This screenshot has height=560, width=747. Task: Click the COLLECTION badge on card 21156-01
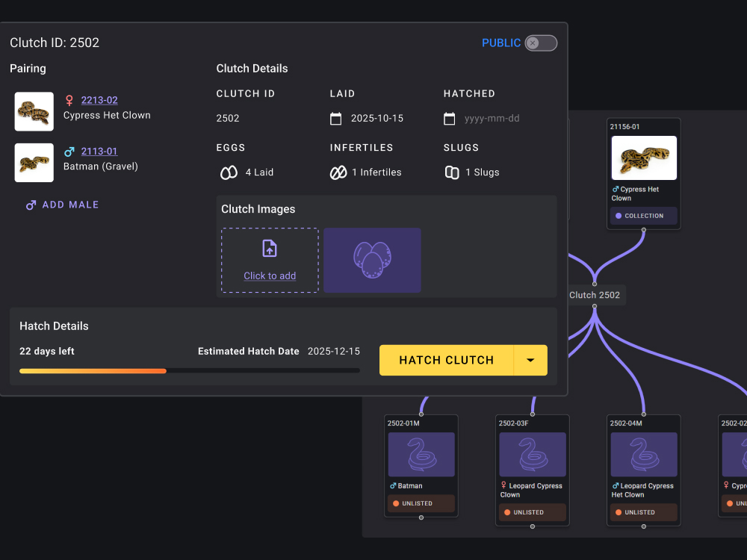coord(643,216)
